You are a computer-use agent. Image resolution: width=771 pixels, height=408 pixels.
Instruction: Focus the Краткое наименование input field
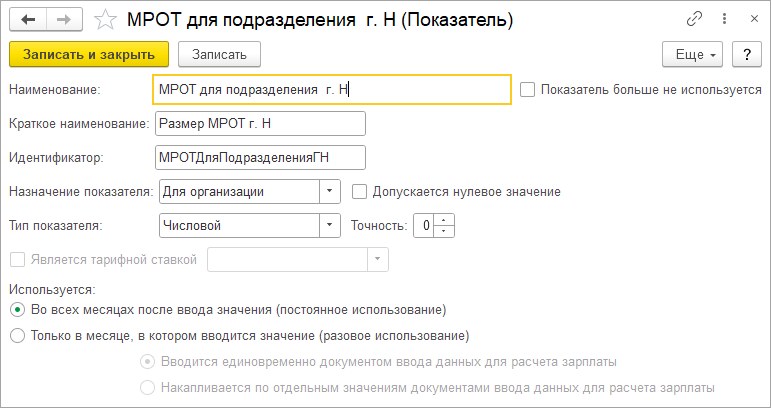260,123
